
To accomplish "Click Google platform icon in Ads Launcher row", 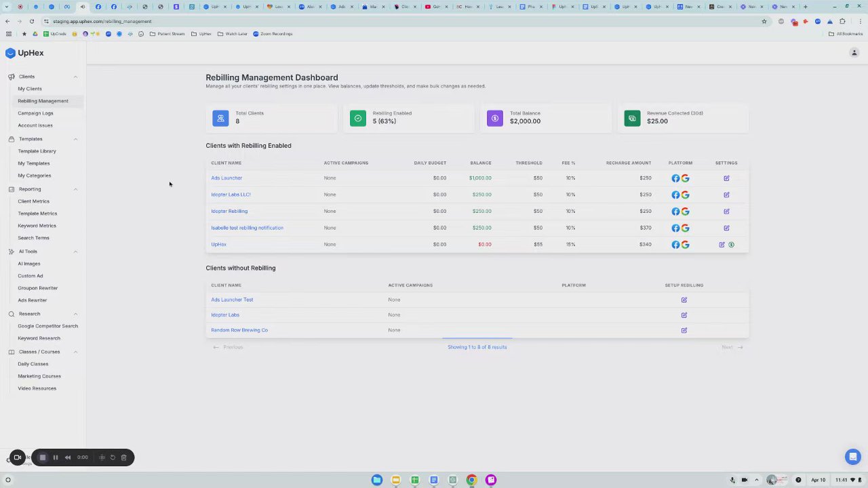I will (685, 178).
